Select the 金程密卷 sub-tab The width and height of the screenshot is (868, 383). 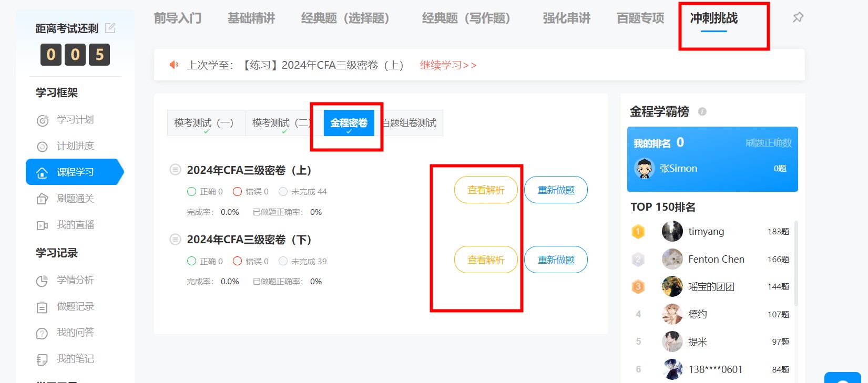coord(349,123)
